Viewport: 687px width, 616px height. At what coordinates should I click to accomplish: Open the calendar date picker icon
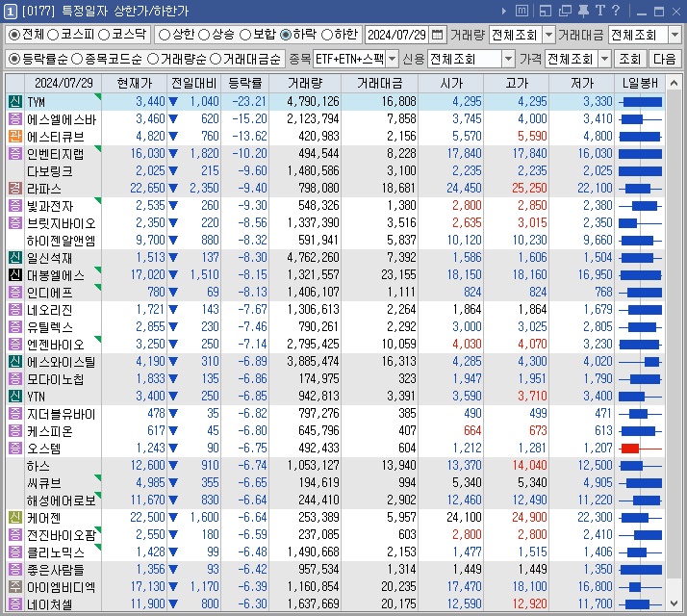point(437,35)
